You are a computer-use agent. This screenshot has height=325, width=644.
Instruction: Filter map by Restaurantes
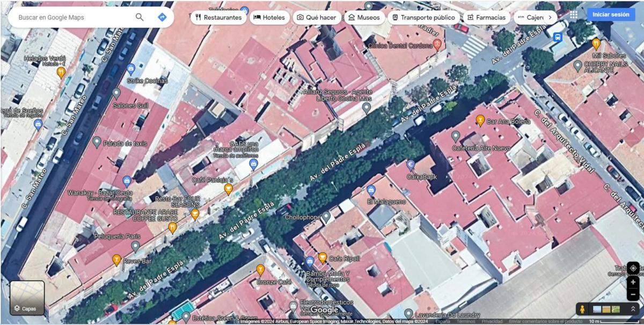(218, 17)
